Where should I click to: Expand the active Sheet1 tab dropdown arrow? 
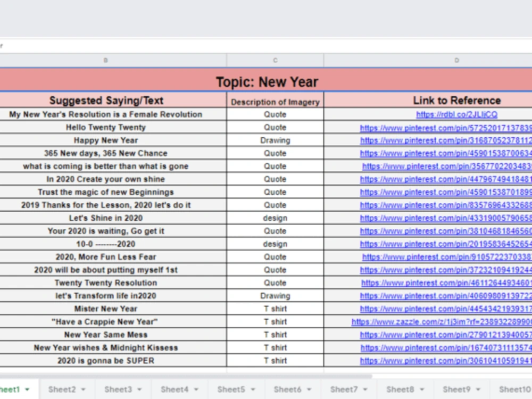(27, 389)
